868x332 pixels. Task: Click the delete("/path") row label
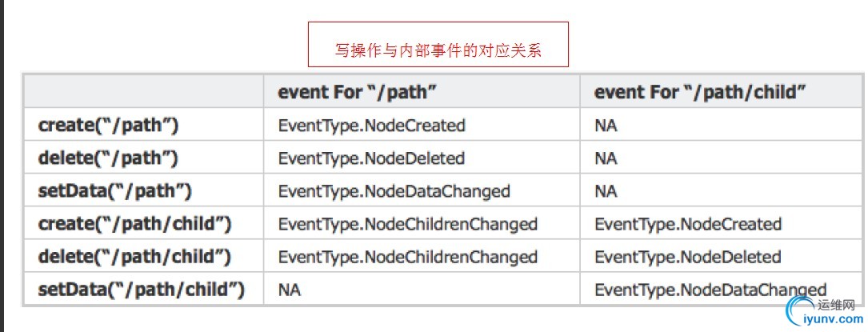click(108, 158)
